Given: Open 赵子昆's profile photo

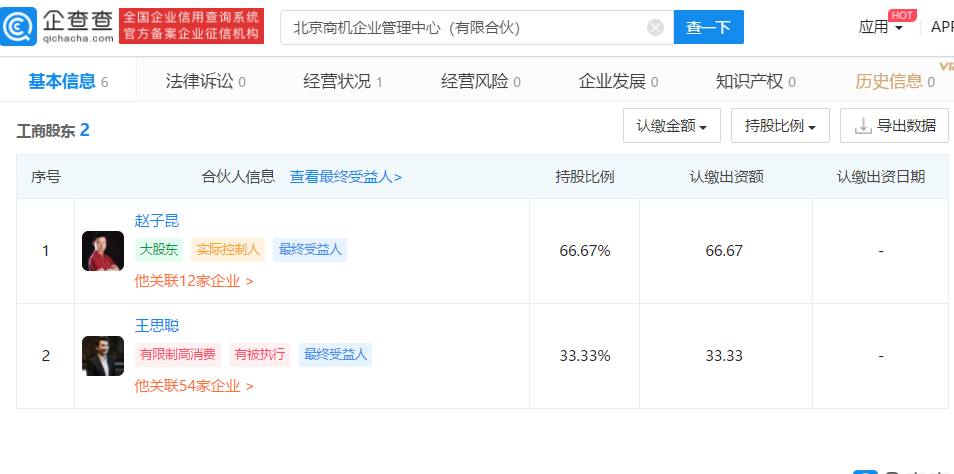Looking at the screenshot, I should (x=103, y=251).
